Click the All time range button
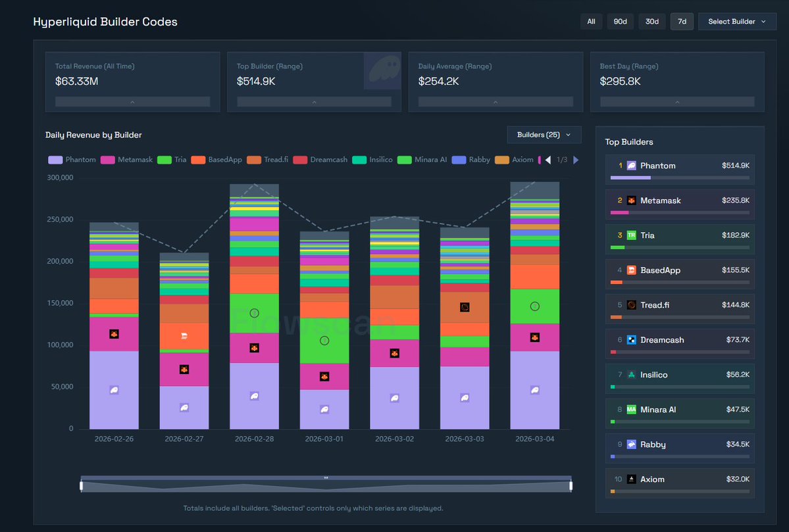 click(591, 22)
